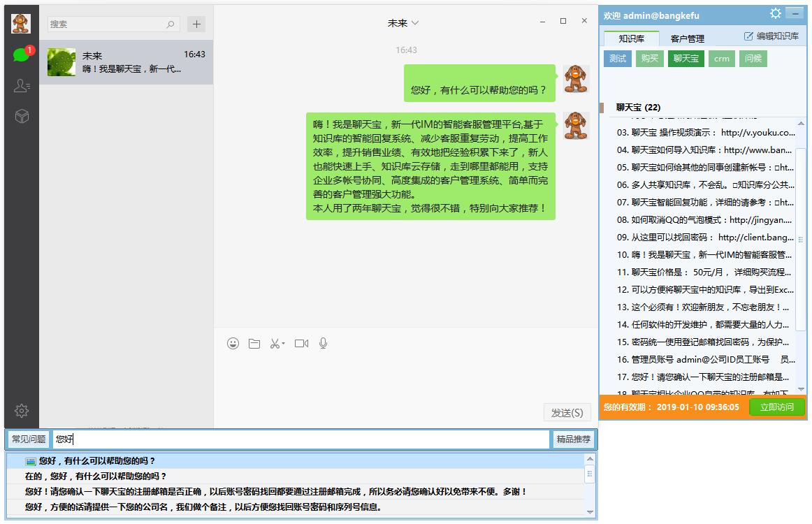Select entry 12. 可以方便将聊天宝中的知识库

coord(705,290)
